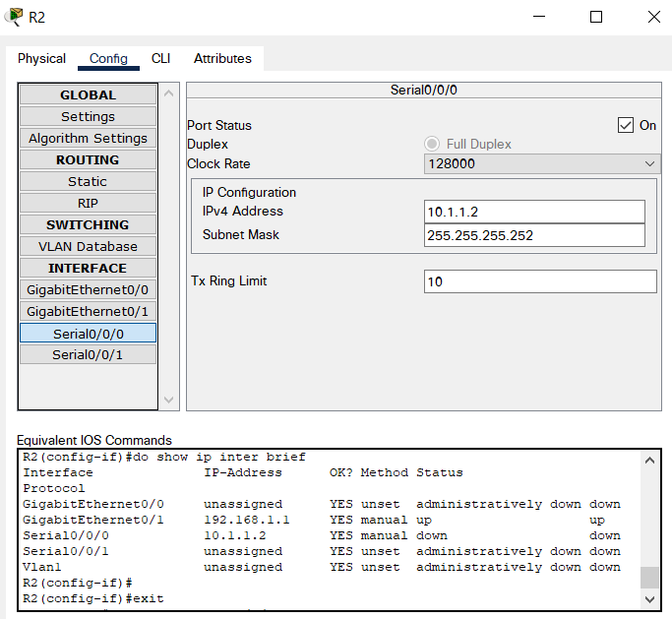Click IOS commands scroll up arrow
Screen dimensions: 672x619
pyautogui.click(x=649, y=461)
